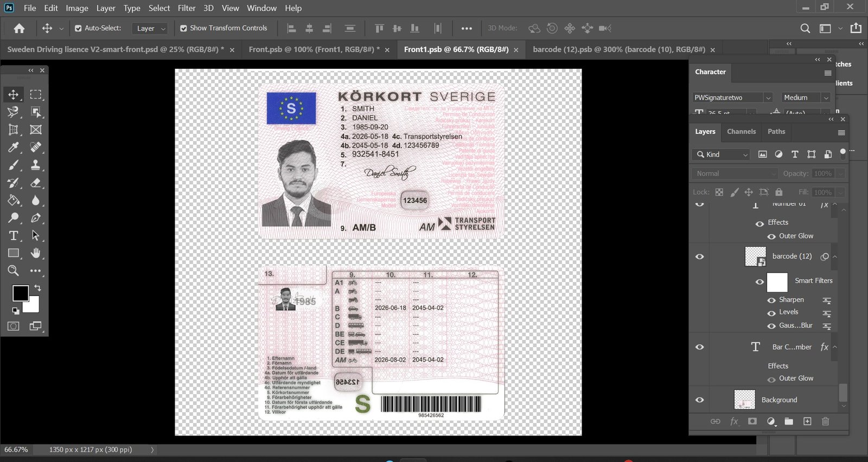Pick the Eyedropper tool
Screen dimensions: 868x462
click(x=13, y=147)
